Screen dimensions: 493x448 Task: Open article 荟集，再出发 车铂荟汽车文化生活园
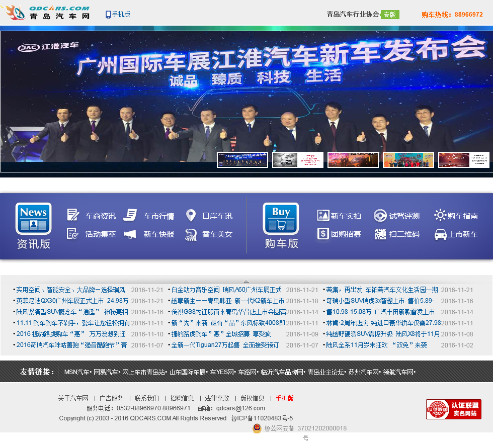click(382, 290)
